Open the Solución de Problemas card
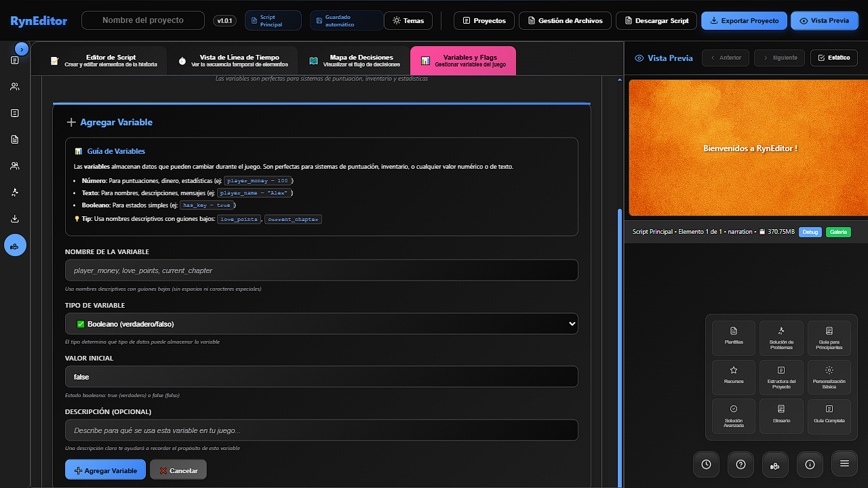 [781, 338]
